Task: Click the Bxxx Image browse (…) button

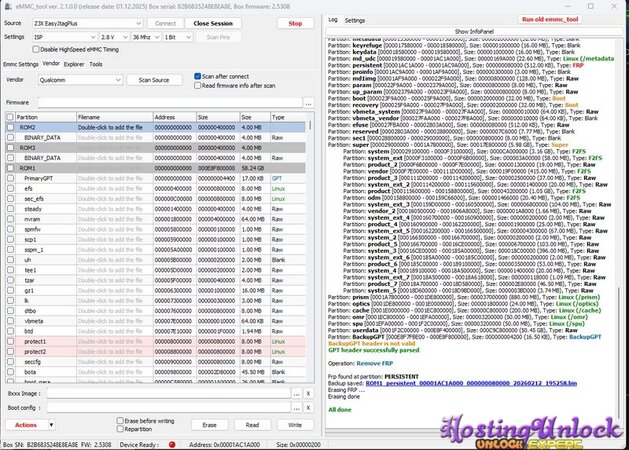Action: (297, 394)
